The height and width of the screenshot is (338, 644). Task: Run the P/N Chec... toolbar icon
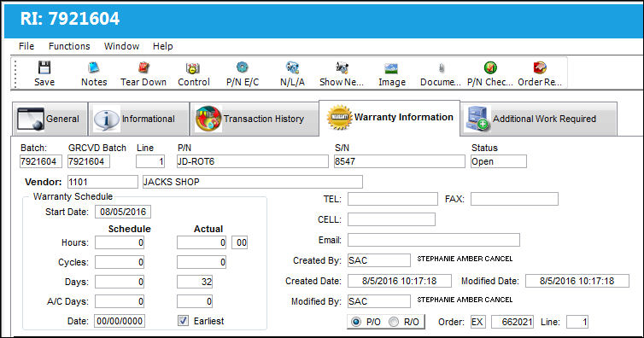click(x=490, y=67)
